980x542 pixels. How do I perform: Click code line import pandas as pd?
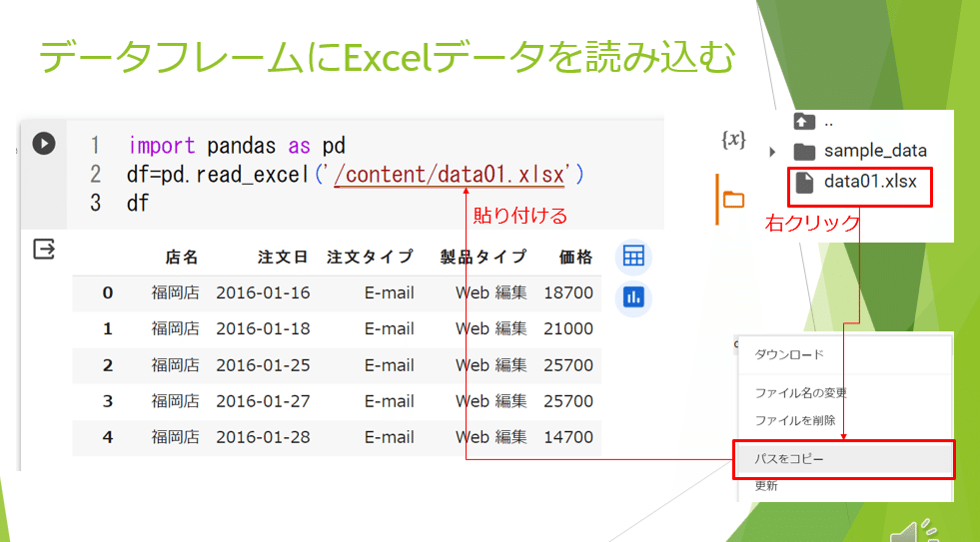click(237, 146)
